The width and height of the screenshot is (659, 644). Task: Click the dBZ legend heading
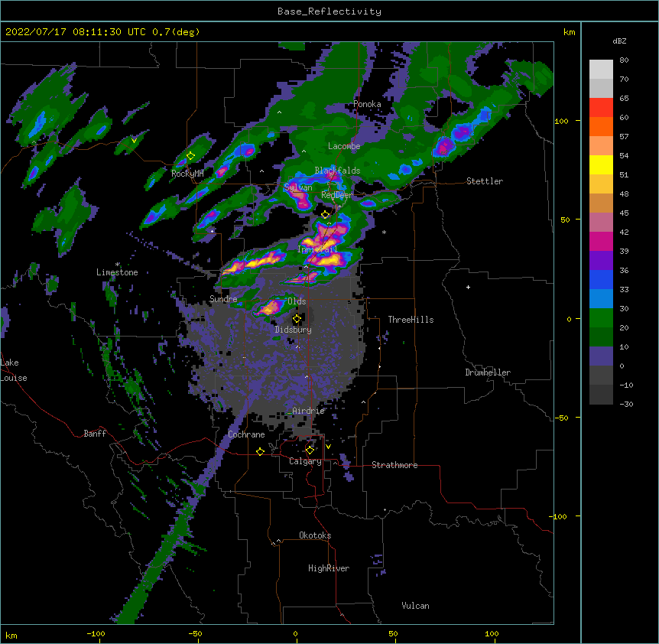tap(619, 41)
